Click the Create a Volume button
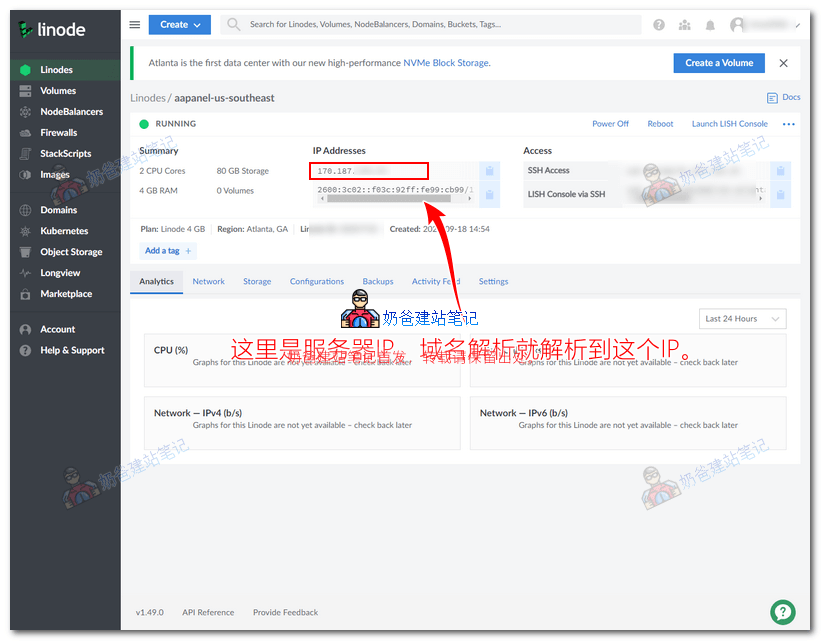Image resolution: width=821 pixels, height=641 pixels. [x=719, y=63]
